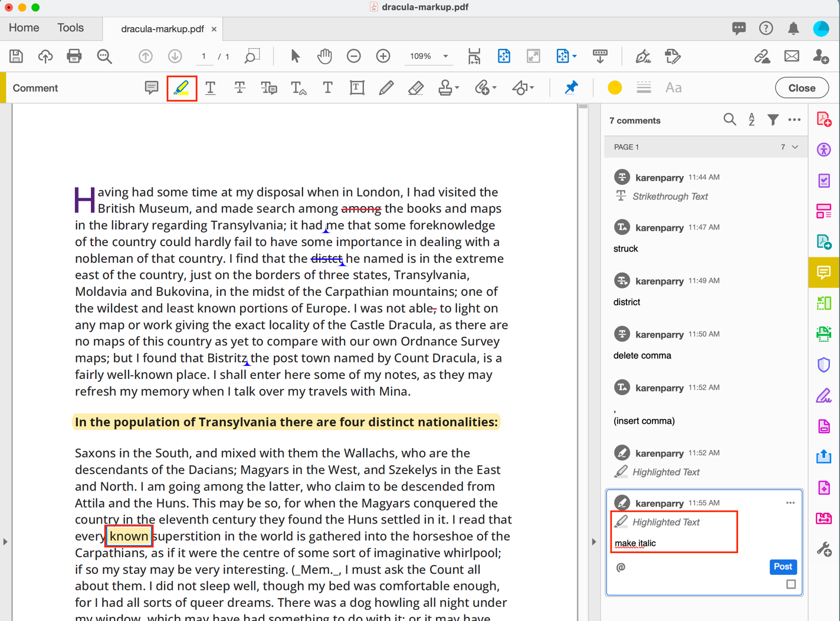Screen dimensions: 840x621
Task: Filter comments using the funnel icon
Action: (773, 120)
